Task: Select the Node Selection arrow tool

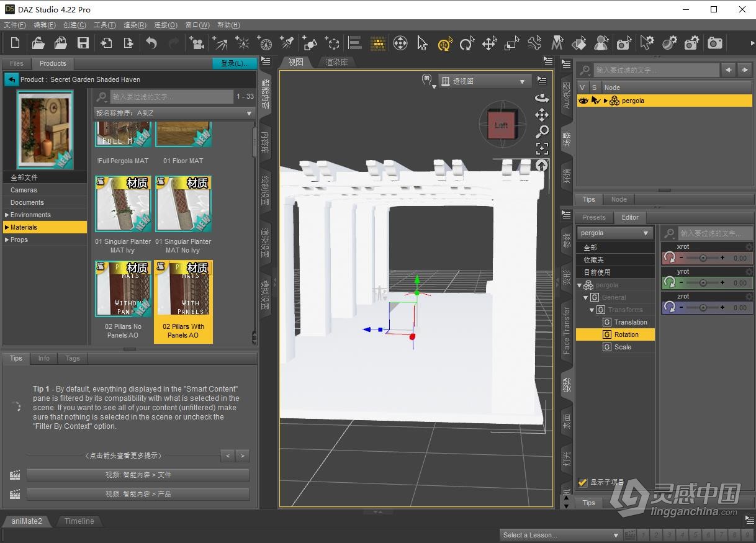Action: click(422, 43)
